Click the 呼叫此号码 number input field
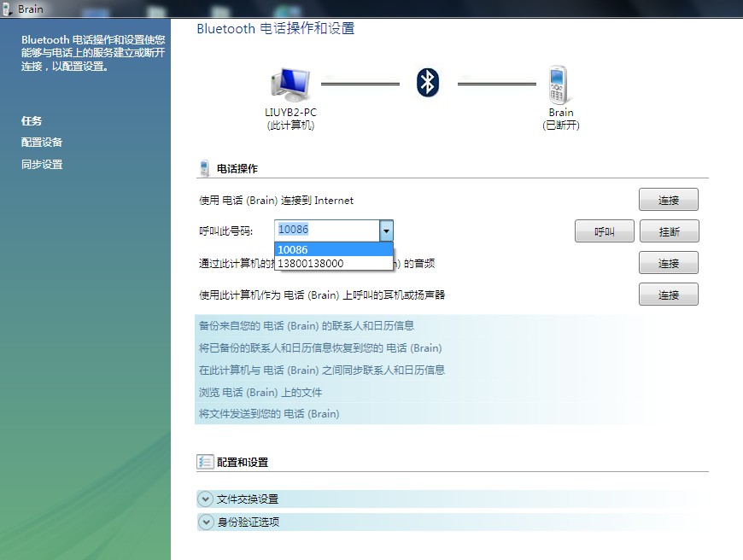743x560 pixels. tap(327, 230)
